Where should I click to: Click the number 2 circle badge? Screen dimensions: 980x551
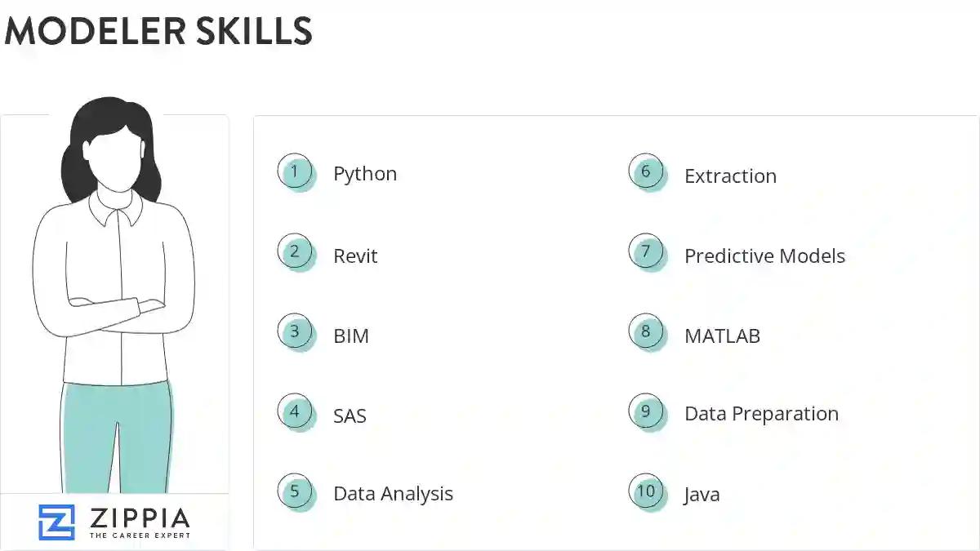[x=296, y=252]
